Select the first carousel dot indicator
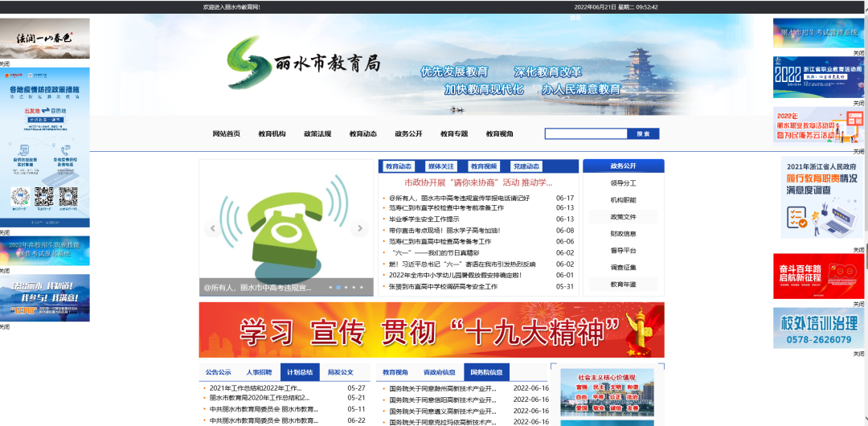The width and height of the screenshot is (868, 426). point(330,288)
